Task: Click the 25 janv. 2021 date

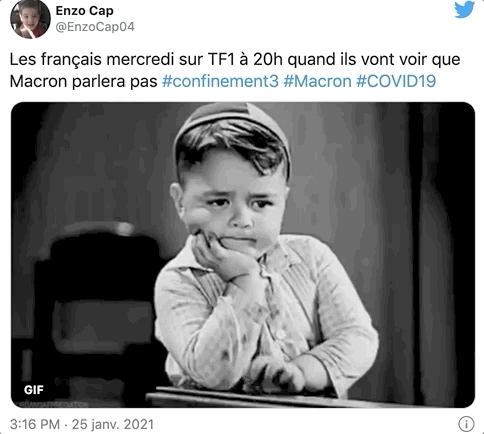Action: 113,424
